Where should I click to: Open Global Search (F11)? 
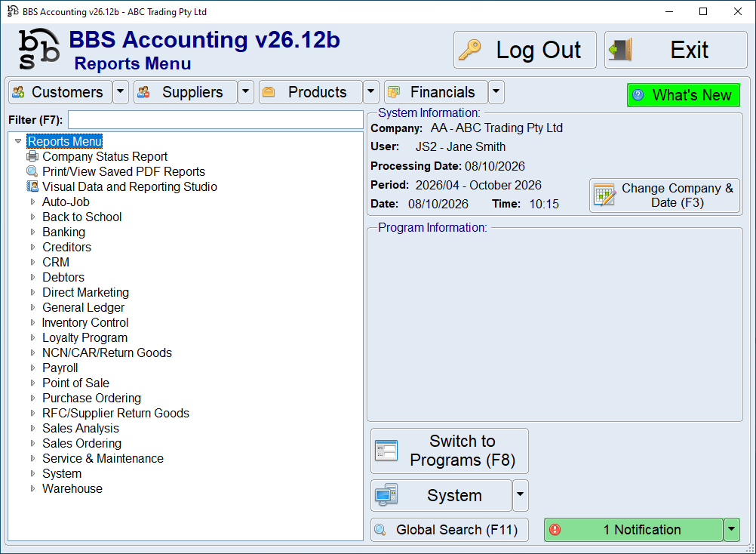[450, 529]
